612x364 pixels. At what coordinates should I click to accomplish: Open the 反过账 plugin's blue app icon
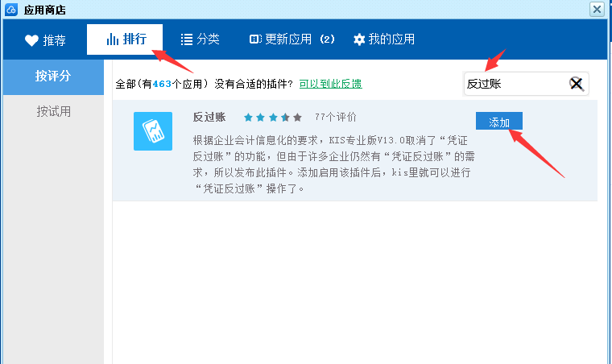pos(153,131)
